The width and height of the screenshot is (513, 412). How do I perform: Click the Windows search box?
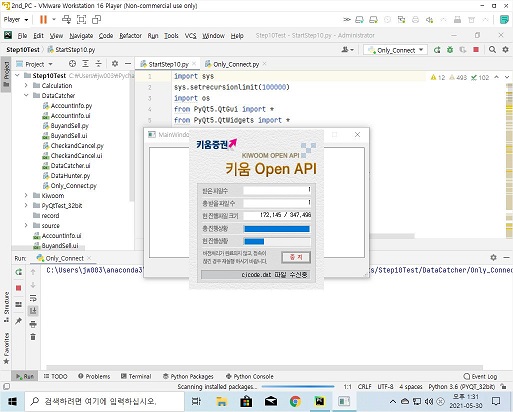click(x=104, y=401)
